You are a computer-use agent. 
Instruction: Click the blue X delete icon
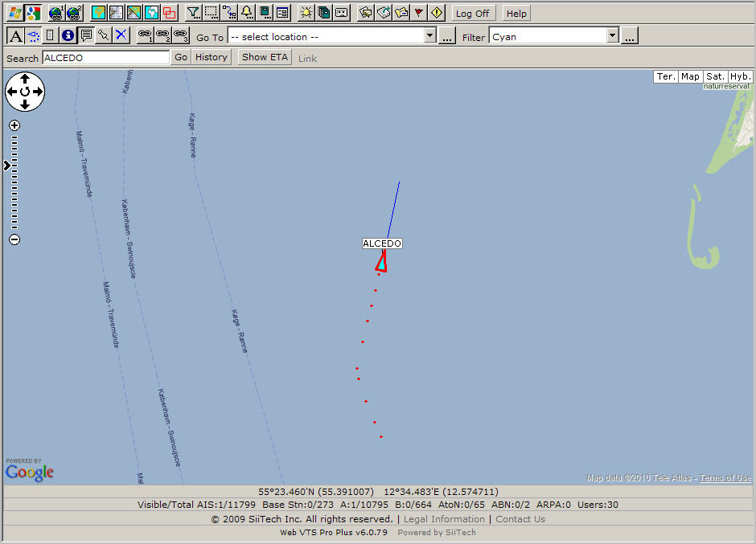pyautogui.click(x=121, y=35)
